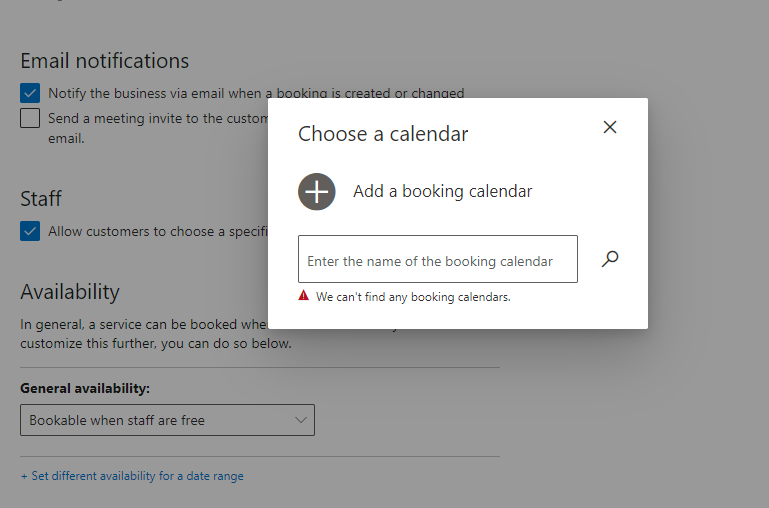Image resolution: width=769 pixels, height=508 pixels.
Task: Click the Email notifications heading
Action: pos(104,61)
